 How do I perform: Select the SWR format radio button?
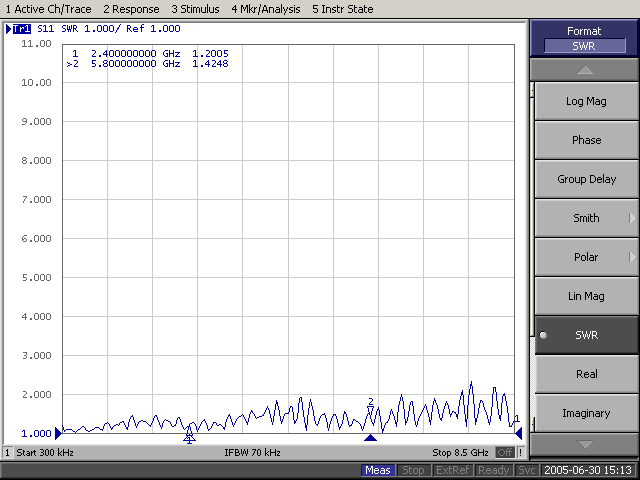point(543,335)
